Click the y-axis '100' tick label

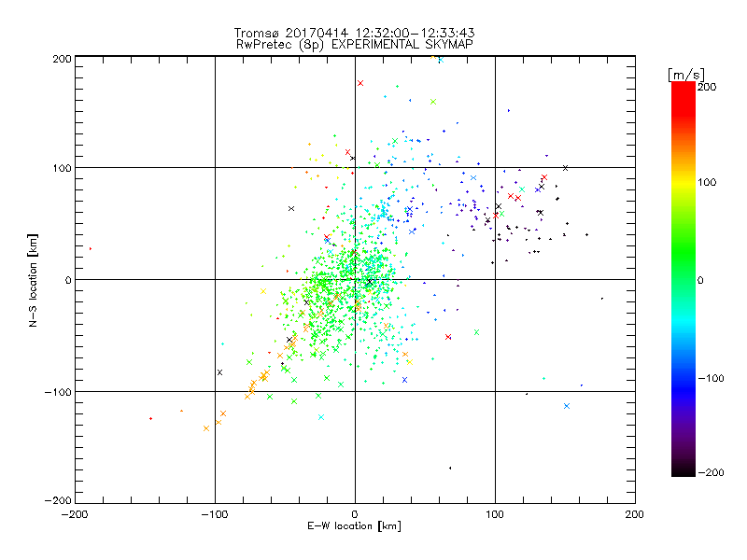click(x=62, y=168)
